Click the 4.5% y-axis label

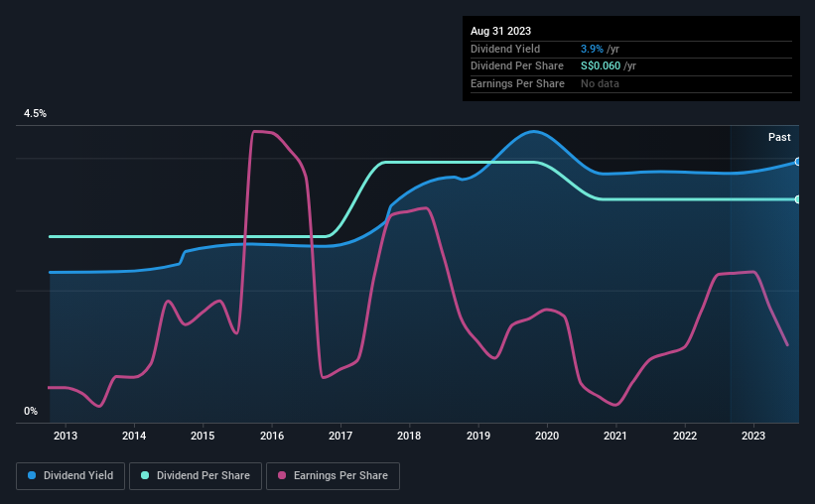click(x=36, y=113)
